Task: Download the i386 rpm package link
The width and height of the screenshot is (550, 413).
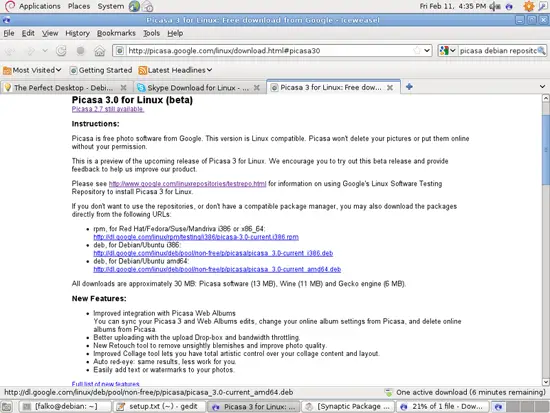Action: click(x=196, y=237)
